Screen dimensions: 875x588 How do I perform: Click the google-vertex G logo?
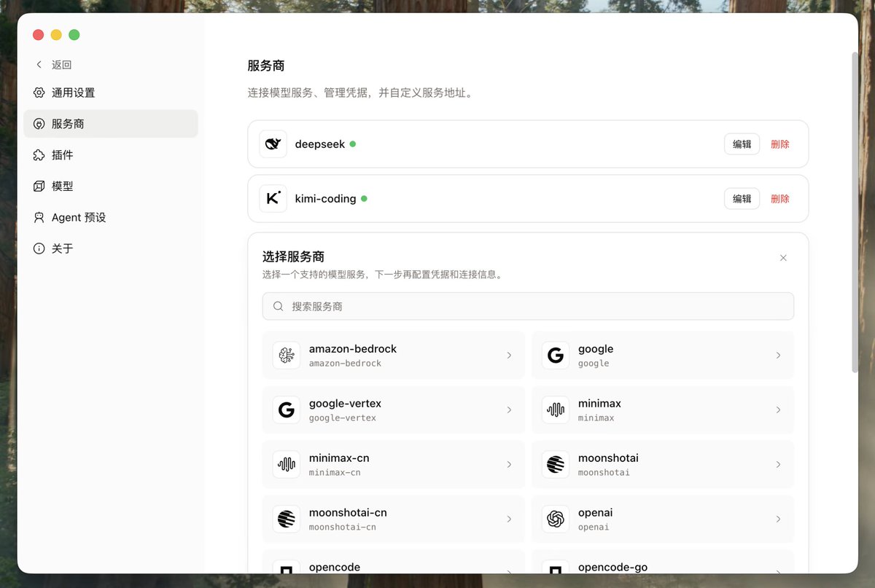[x=287, y=410]
